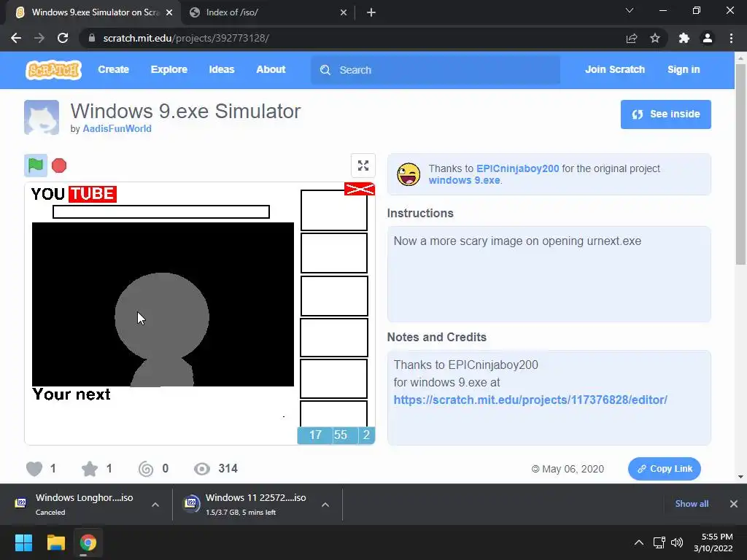Open AadisFunWorld profile link
This screenshot has width=747, height=560.
117,128
